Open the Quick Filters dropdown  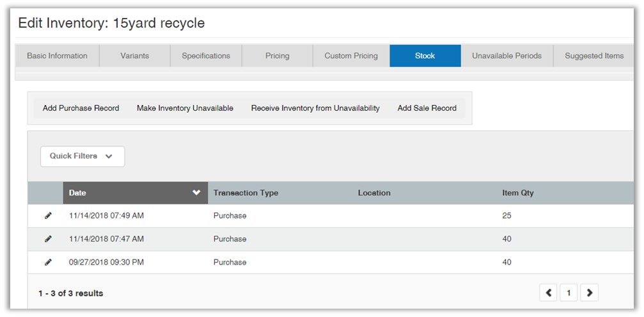pyautogui.click(x=82, y=156)
